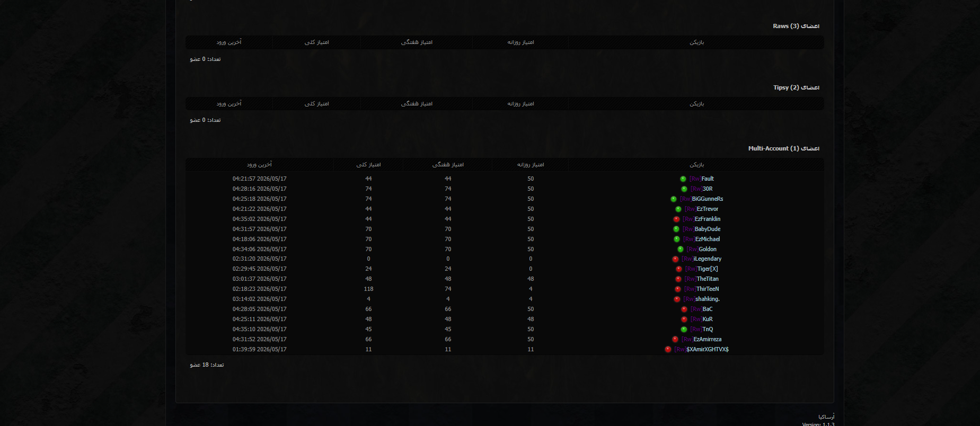Click the Raws (3) members section heading

(x=796, y=26)
